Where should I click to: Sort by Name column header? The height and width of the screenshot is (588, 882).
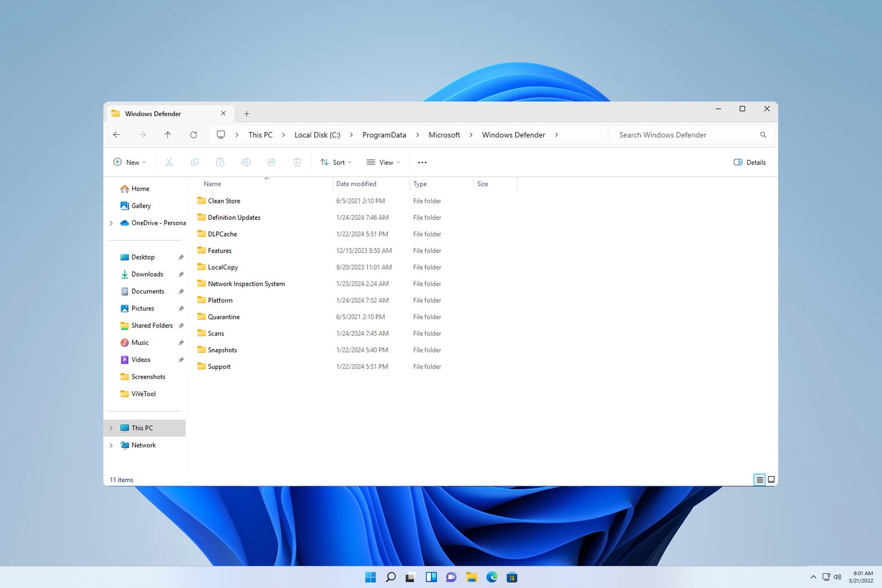pyautogui.click(x=263, y=184)
